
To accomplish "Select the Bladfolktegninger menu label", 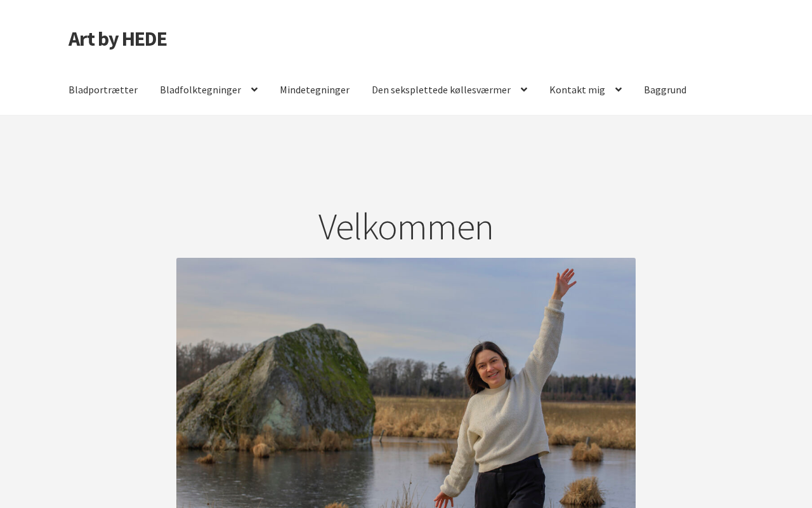I will [x=200, y=90].
